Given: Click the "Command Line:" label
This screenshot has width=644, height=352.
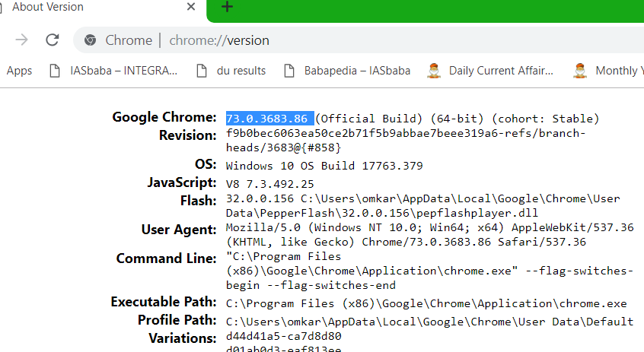Looking at the screenshot, I should click(167, 258).
